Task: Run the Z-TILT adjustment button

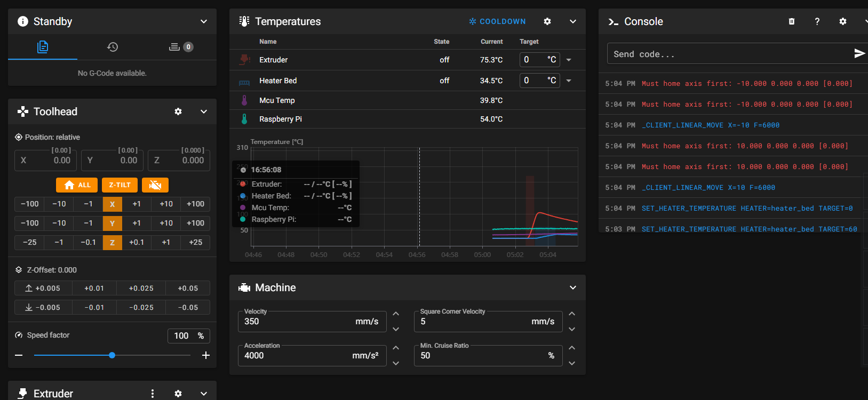Action: point(120,185)
